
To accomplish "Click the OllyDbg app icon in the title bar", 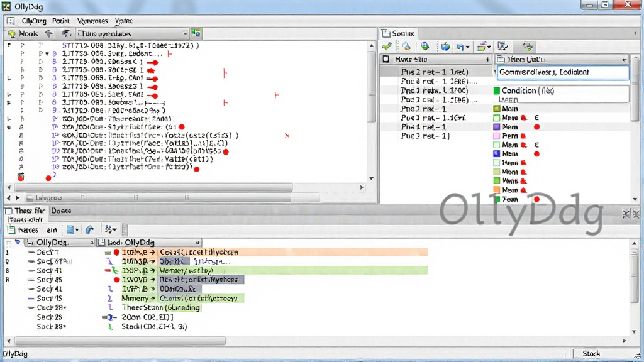I will (x=6, y=6).
